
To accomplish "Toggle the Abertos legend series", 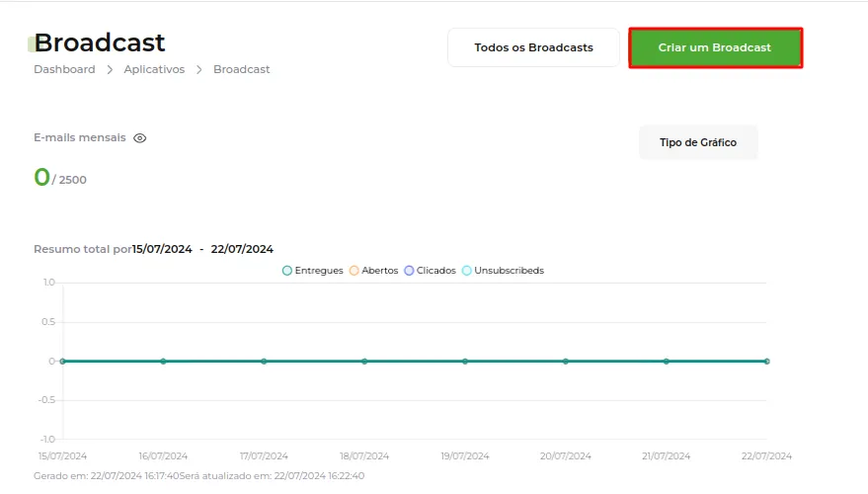I will pyautogui.click(x=373, y=271).
